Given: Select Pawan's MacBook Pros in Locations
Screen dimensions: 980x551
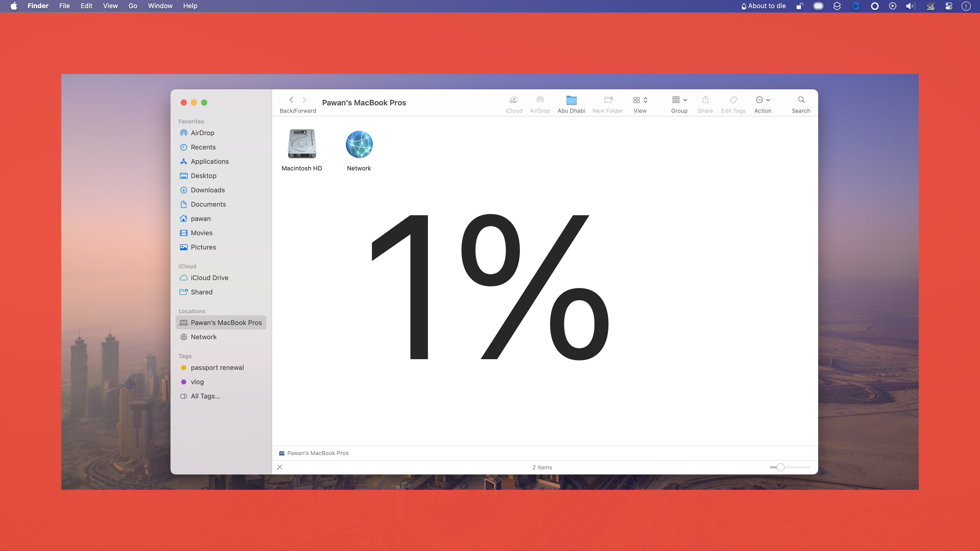Looking at the screenshot, I should 221,322.
